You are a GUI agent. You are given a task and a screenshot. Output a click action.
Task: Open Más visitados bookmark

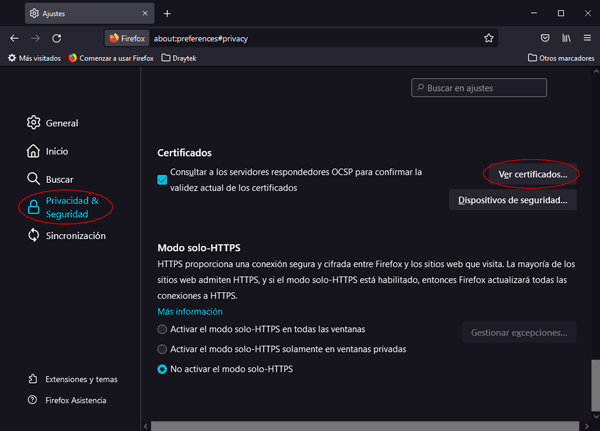[34, 58]
